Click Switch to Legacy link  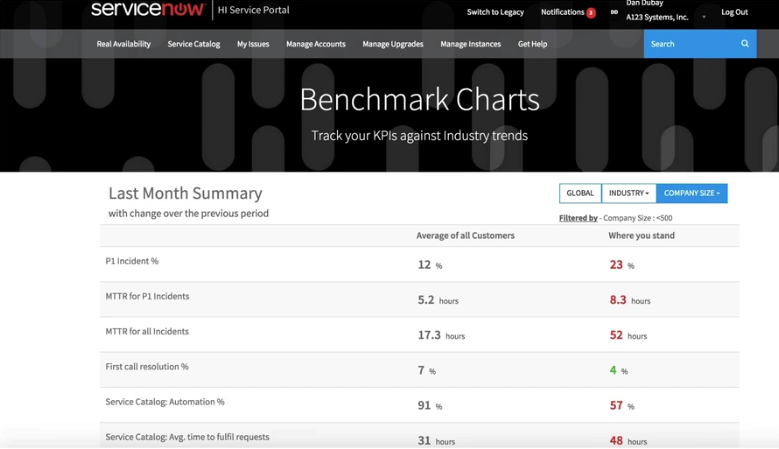coord(495,12)
